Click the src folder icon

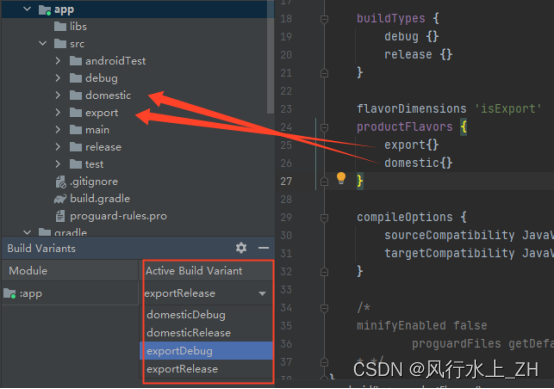tap(60, 44)
